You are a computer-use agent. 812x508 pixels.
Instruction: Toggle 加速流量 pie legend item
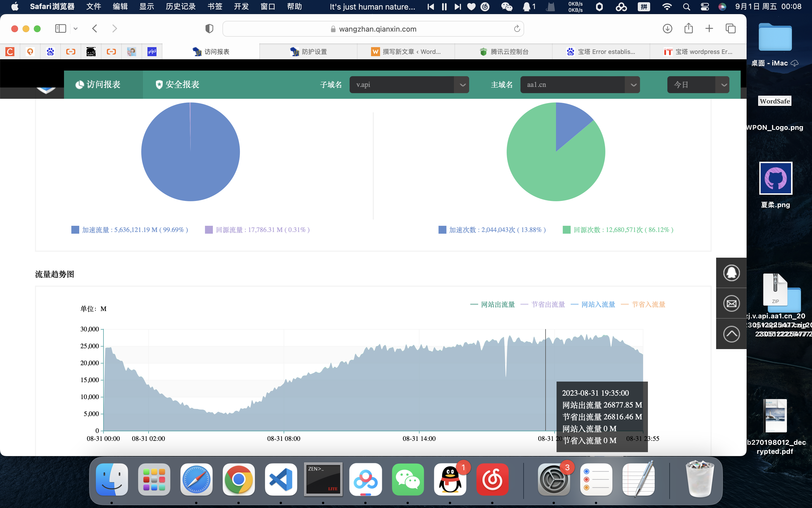pos(130,230)
